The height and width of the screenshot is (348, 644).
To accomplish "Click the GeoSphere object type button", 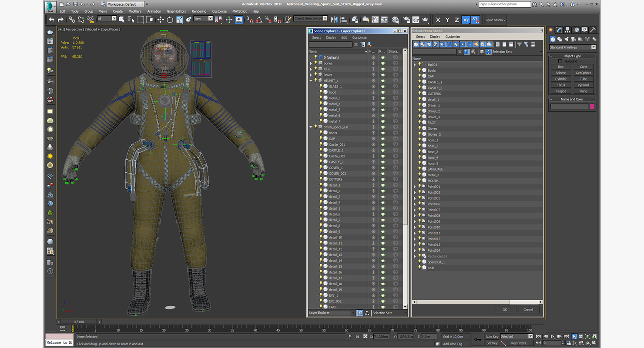I will point(584,73).
